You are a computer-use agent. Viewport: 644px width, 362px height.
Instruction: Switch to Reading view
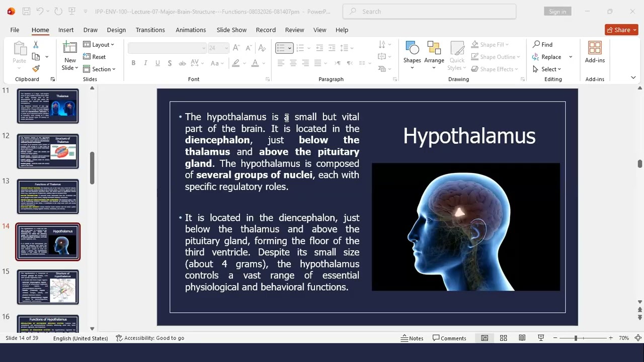pos(522,338)
